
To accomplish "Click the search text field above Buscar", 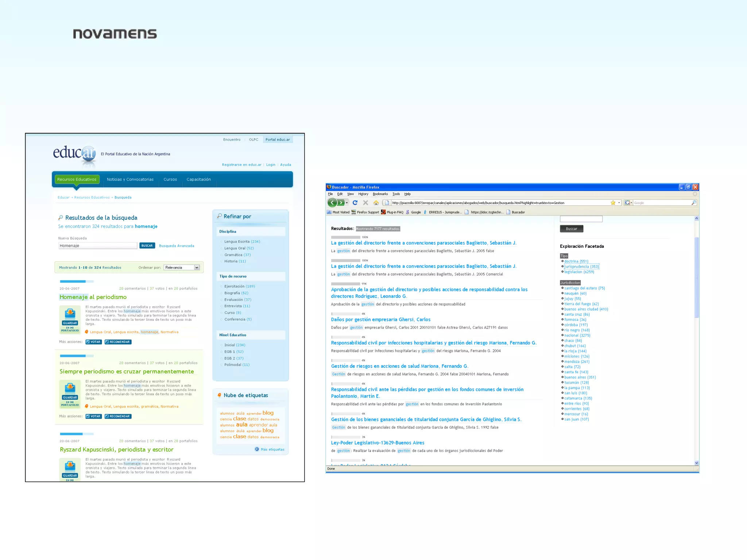I will pyautogui.click(x=581, y=219).
